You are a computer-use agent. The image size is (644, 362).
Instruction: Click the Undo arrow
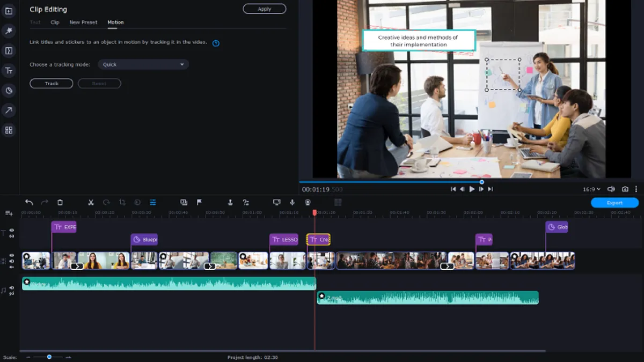click(29, 202)
